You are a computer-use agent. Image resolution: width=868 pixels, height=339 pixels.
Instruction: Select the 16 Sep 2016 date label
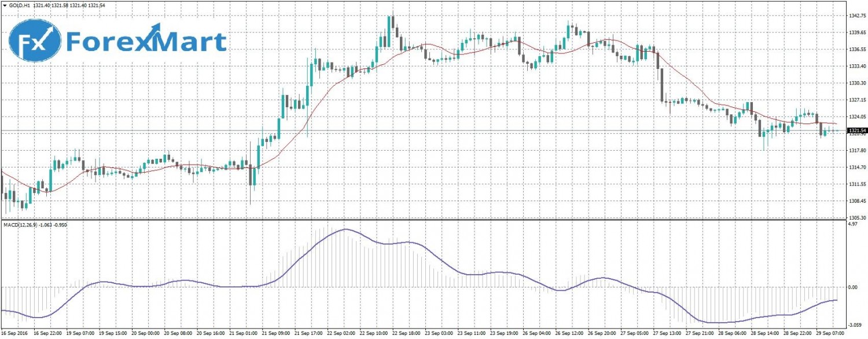(x=14, y=334)
